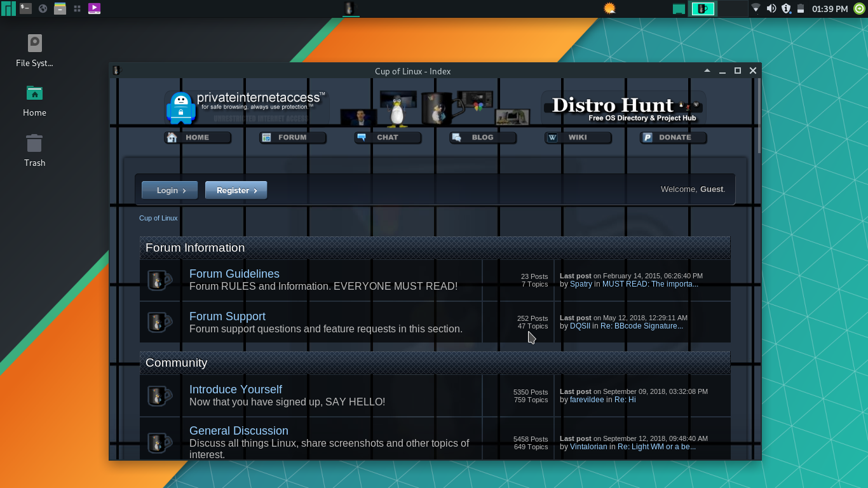Open the 'MUST READ: The importa...' post
The width and height of the screenshot is (868, 488).
tap(650, 284)
